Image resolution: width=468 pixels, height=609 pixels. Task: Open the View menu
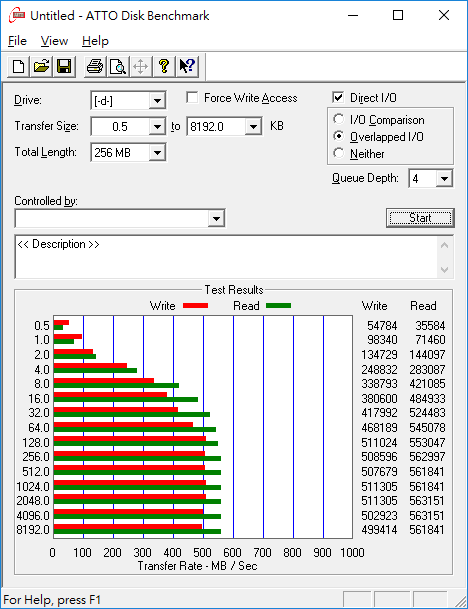54,41
